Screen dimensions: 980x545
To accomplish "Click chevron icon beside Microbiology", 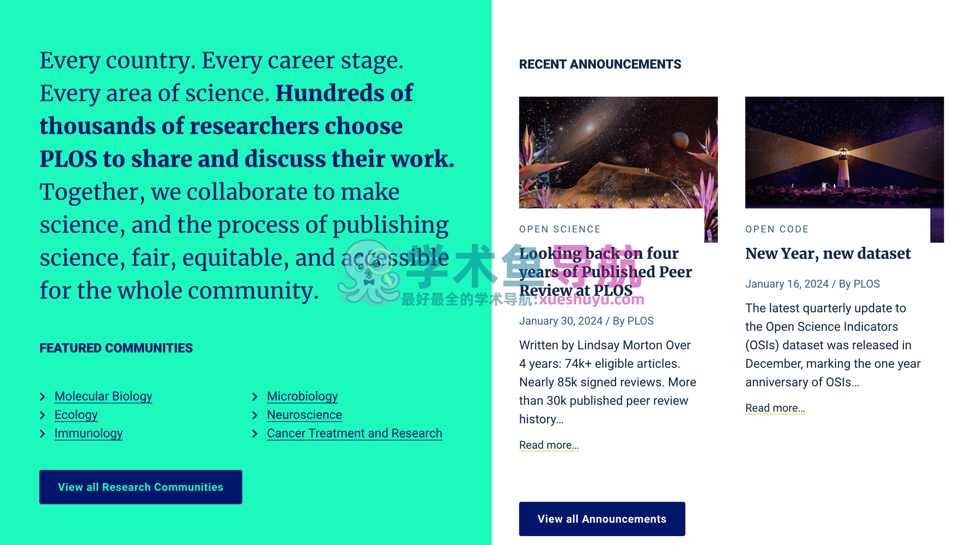I will coord(255,397).
